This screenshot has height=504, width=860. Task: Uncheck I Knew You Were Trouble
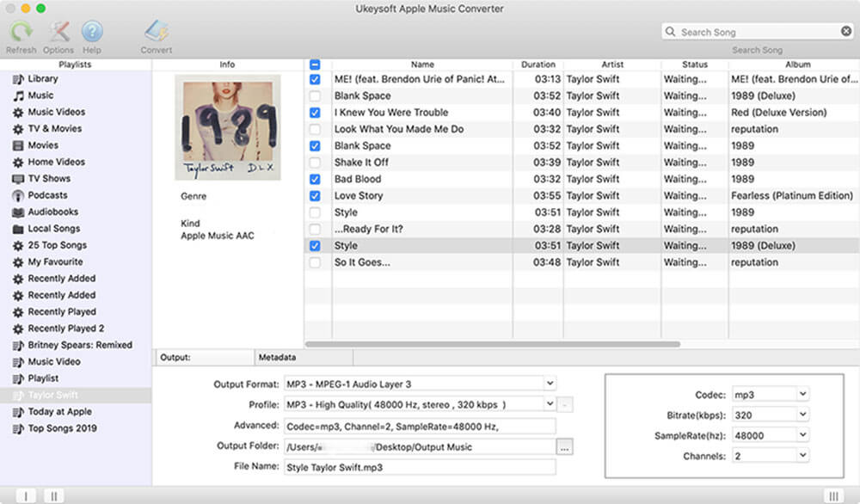pos(315,113)
